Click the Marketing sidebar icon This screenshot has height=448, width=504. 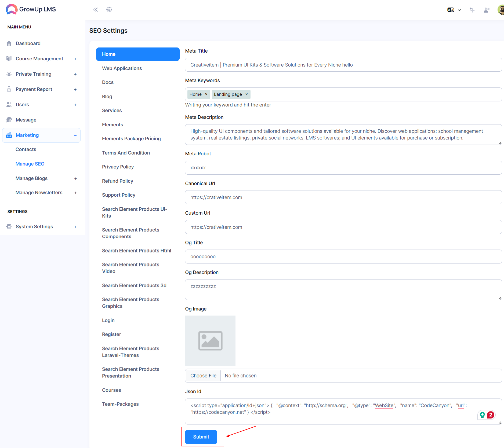click(9, 135)
